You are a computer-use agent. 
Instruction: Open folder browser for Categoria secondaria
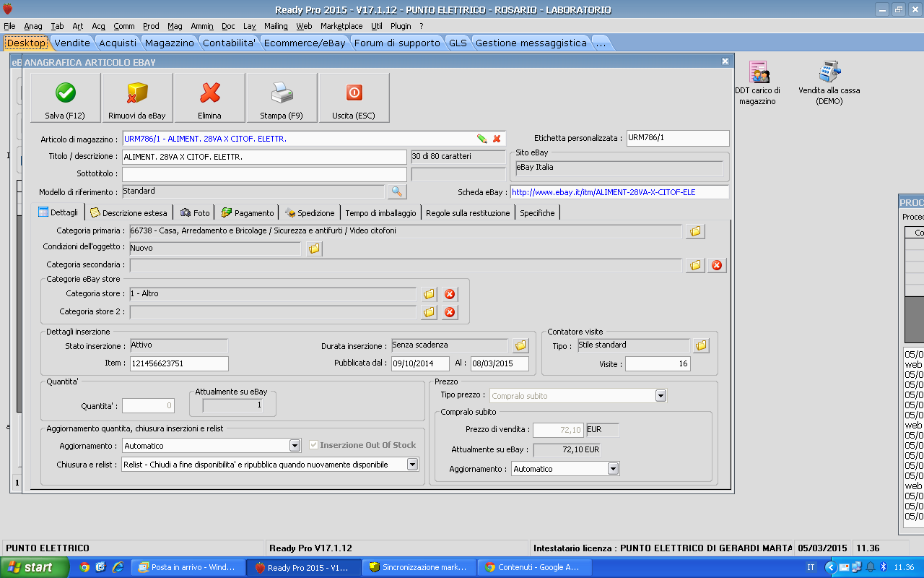point(695,265)
